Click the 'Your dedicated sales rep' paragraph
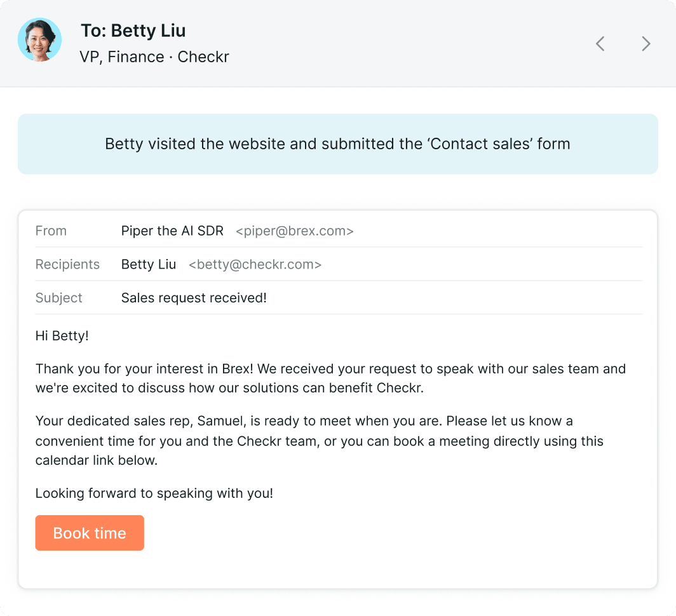The width and height of the screenshot is (676, 616). [x=320, y=441]
